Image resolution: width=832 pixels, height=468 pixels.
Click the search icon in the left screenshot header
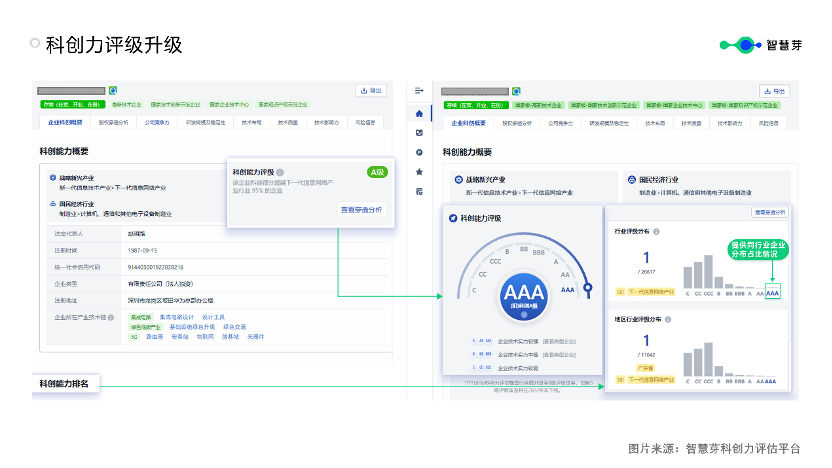pyautogui.click(x=112, y=90)
